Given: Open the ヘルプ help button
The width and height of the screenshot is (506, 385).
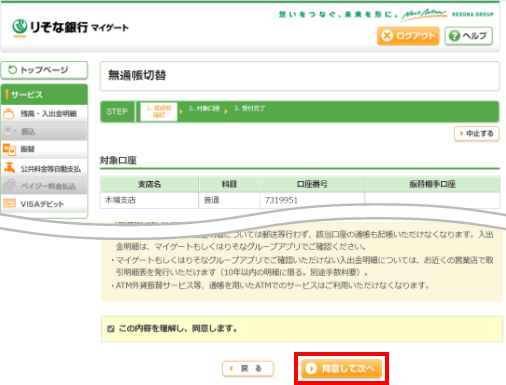Looking at the screenshot, I should 468,36.
